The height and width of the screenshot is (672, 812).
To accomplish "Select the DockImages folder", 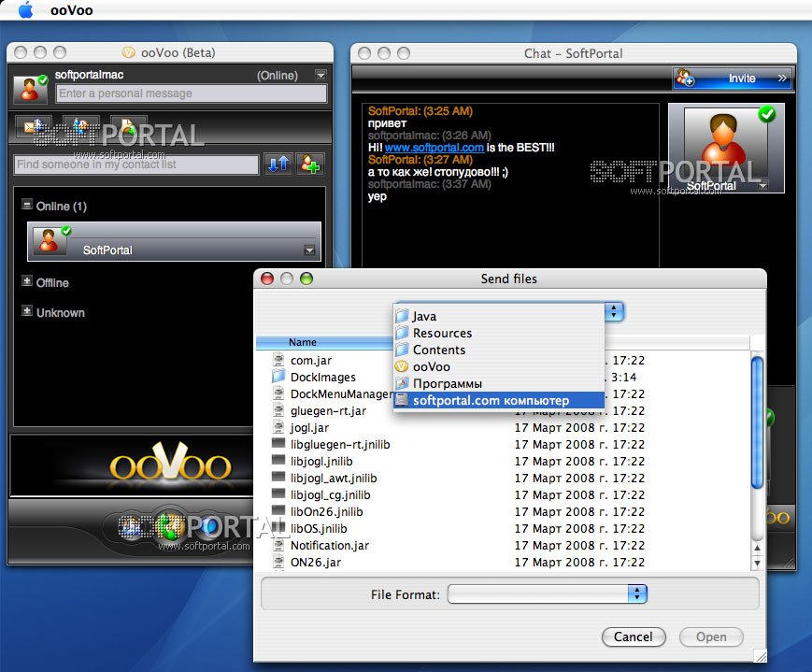I will (x=322, y=378).
